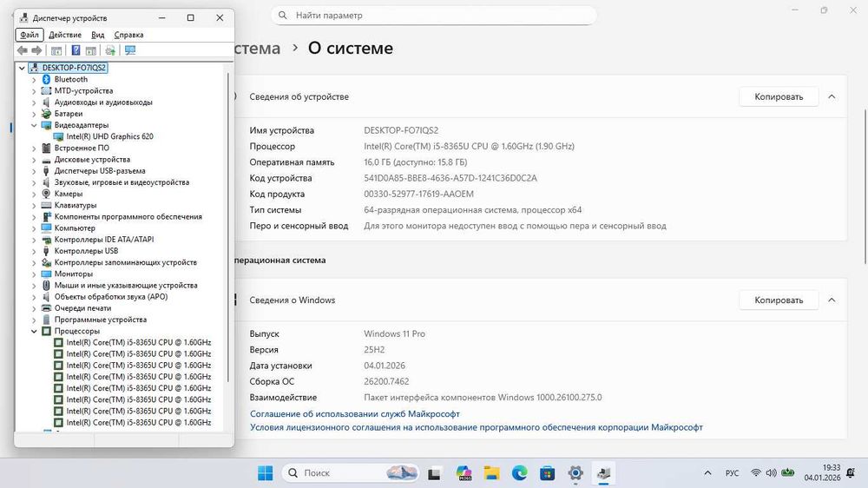Click the Windows 11 Pro edition value
Screen dimensions: 868x488
394,333
